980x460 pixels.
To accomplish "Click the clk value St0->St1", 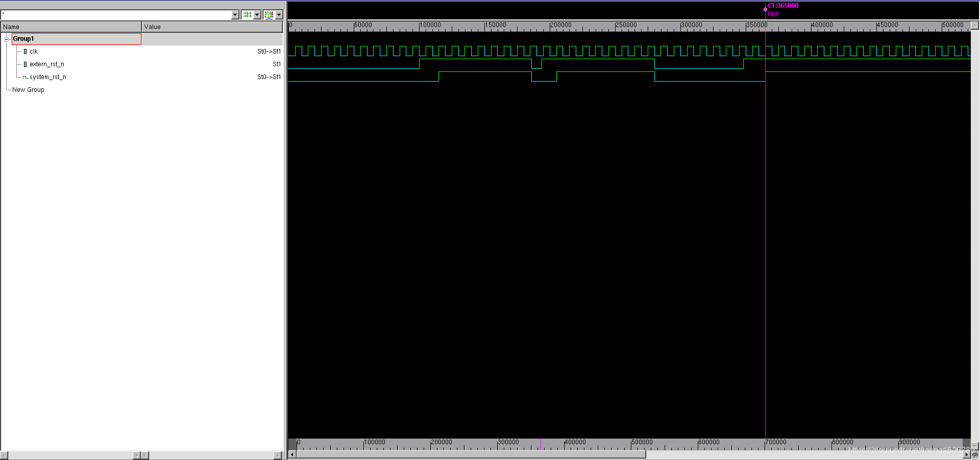I will coord(269,52).
